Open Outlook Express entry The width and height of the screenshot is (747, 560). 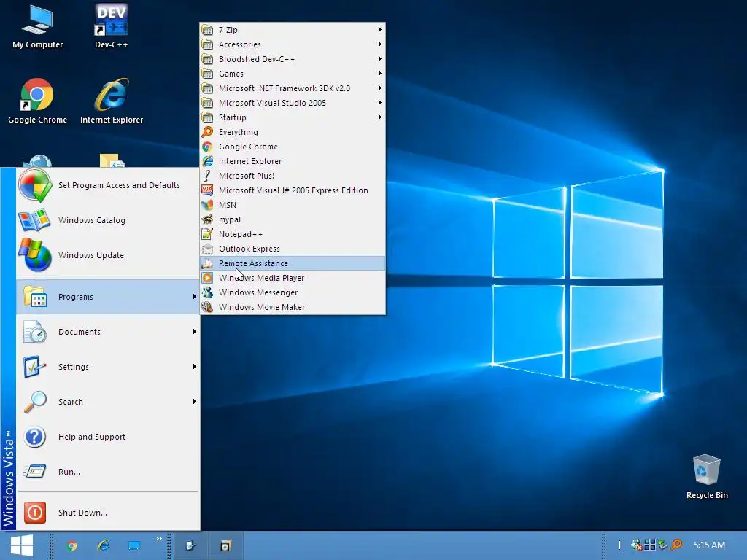(x=293, y=249)
